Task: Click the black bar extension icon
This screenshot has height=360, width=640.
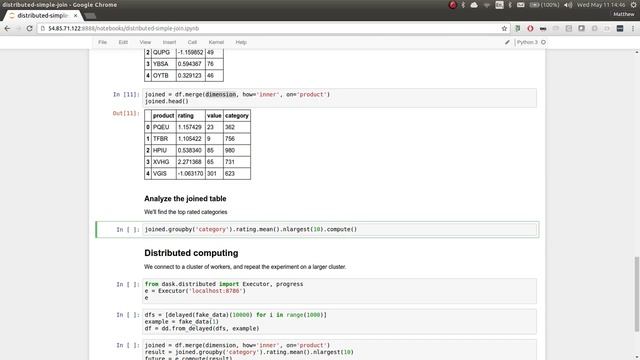Action: [543, 29]
